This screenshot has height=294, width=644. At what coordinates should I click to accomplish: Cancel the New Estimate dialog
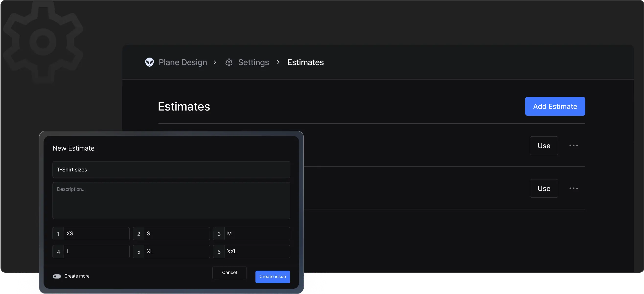pos(229,272)
